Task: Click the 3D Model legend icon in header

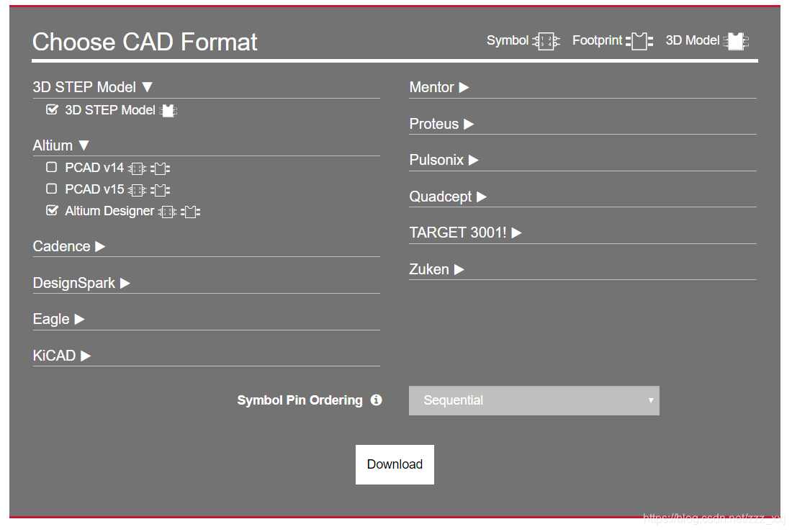Action: point(735,41)
